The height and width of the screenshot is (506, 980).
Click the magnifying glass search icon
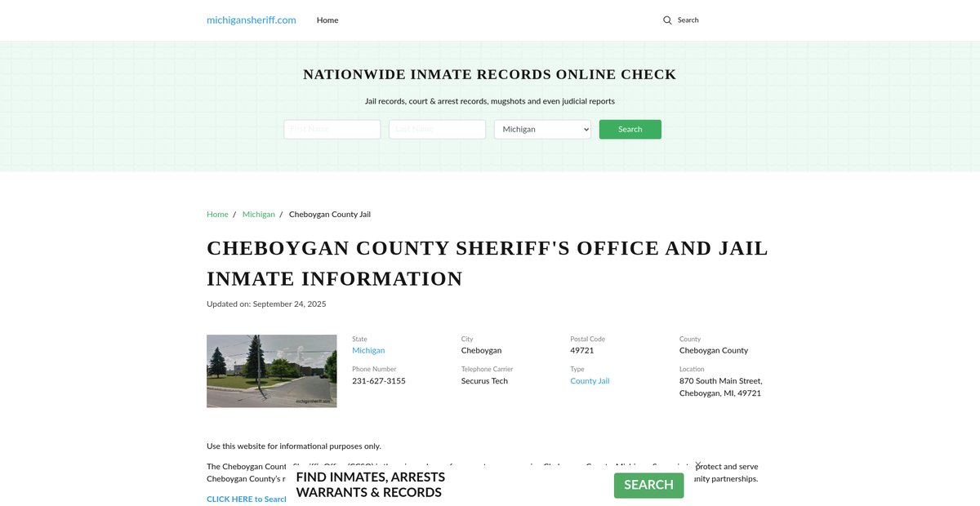tap(667, 20)
